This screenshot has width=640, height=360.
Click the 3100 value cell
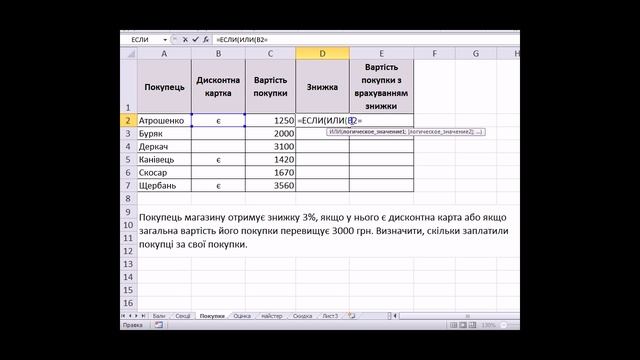point(270,147)
